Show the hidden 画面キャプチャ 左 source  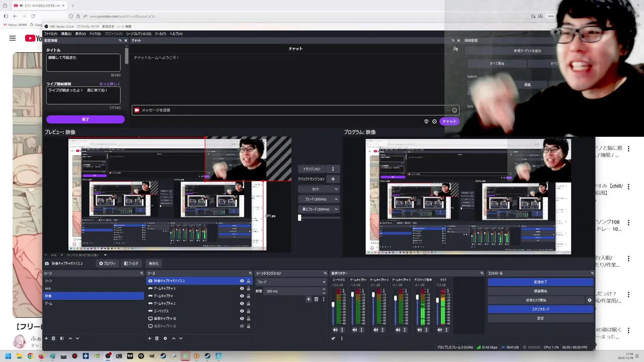242,326
